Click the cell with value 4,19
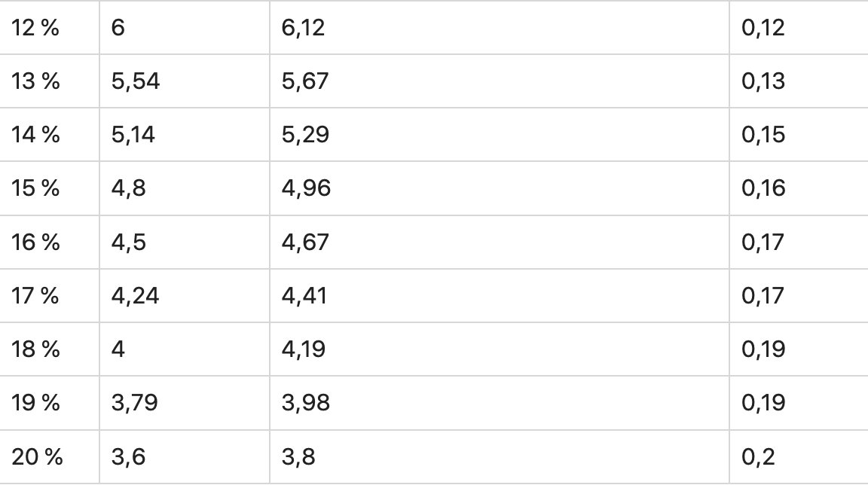The width and height of the screenshot is (868, 485). tap(304, 349)
